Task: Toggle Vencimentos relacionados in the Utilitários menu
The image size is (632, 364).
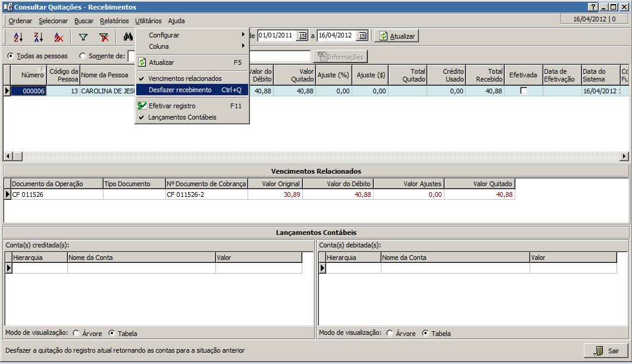Action: 192,79
